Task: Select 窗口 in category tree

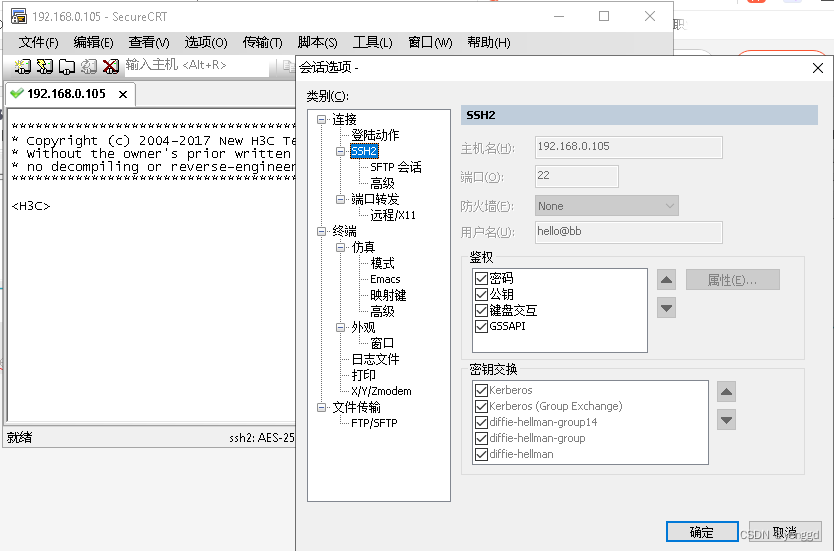Action: tap(382, 343)
